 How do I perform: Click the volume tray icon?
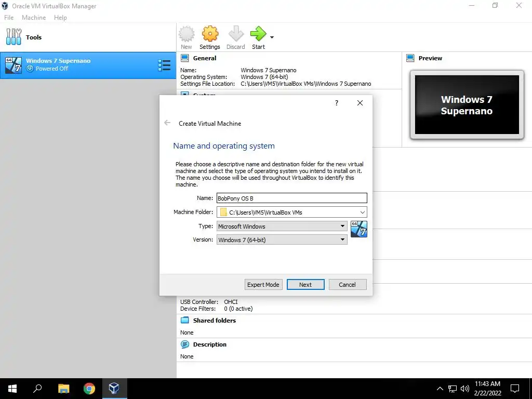coord(465,389)
